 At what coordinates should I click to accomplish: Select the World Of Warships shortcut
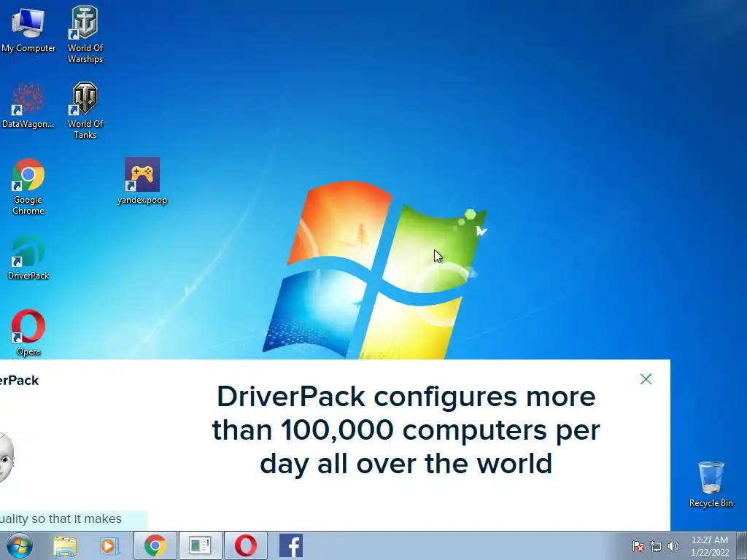pyautogui.click(x=85, y=34)
